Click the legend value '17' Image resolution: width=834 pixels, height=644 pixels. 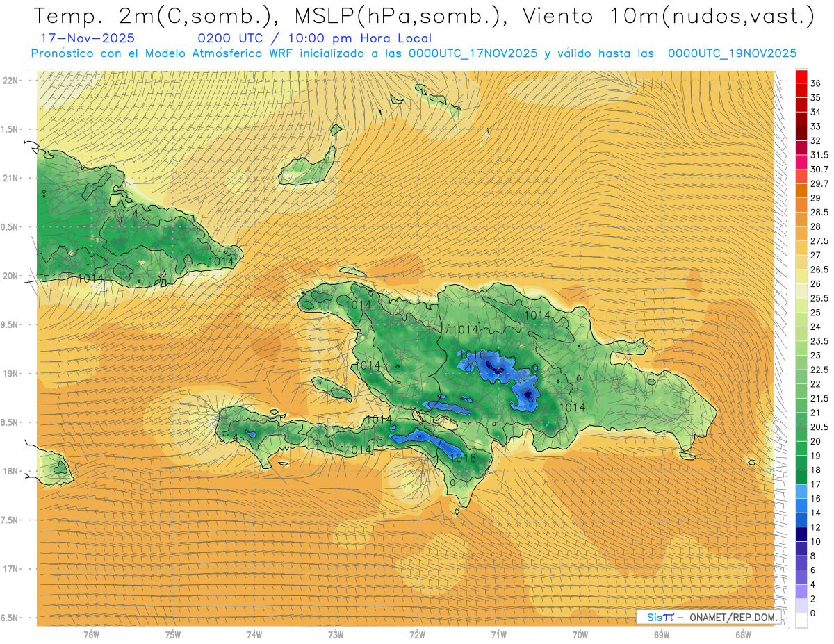click(816, 484)
